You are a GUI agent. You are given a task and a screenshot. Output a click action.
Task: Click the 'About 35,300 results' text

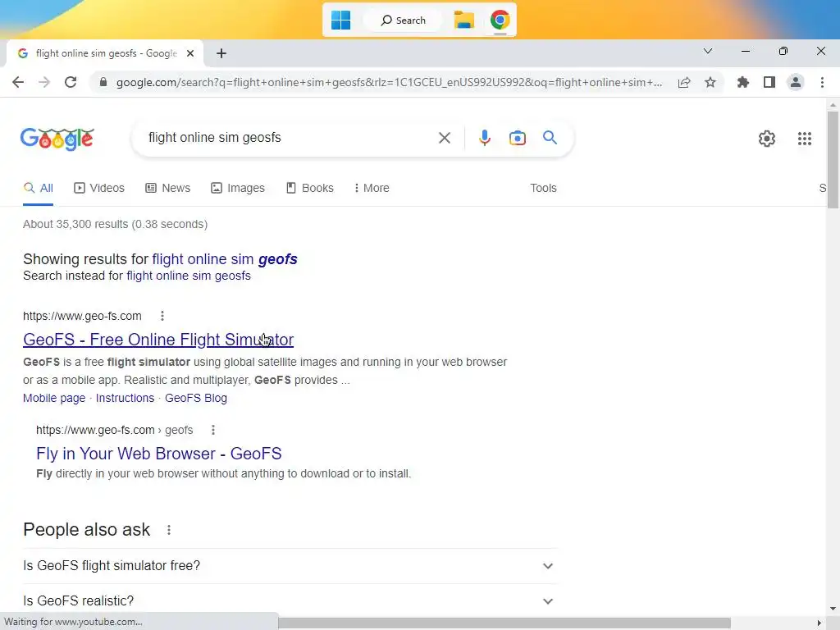[115, 224]
